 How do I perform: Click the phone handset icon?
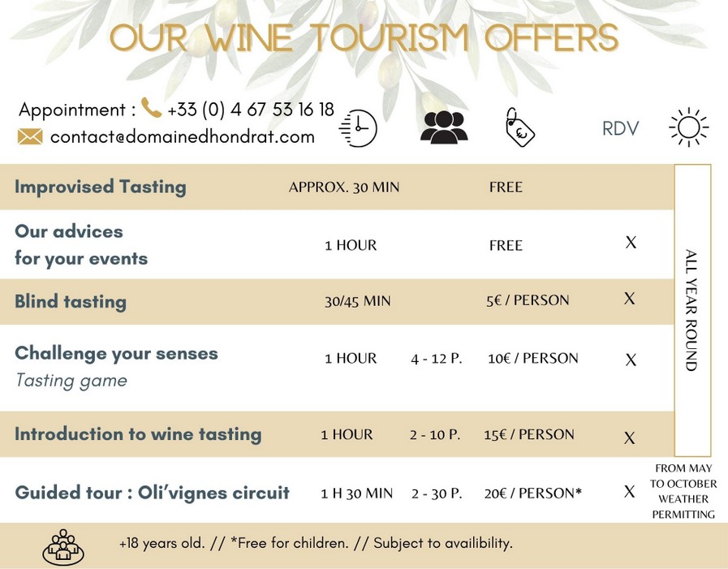click(x=151, y=108)
